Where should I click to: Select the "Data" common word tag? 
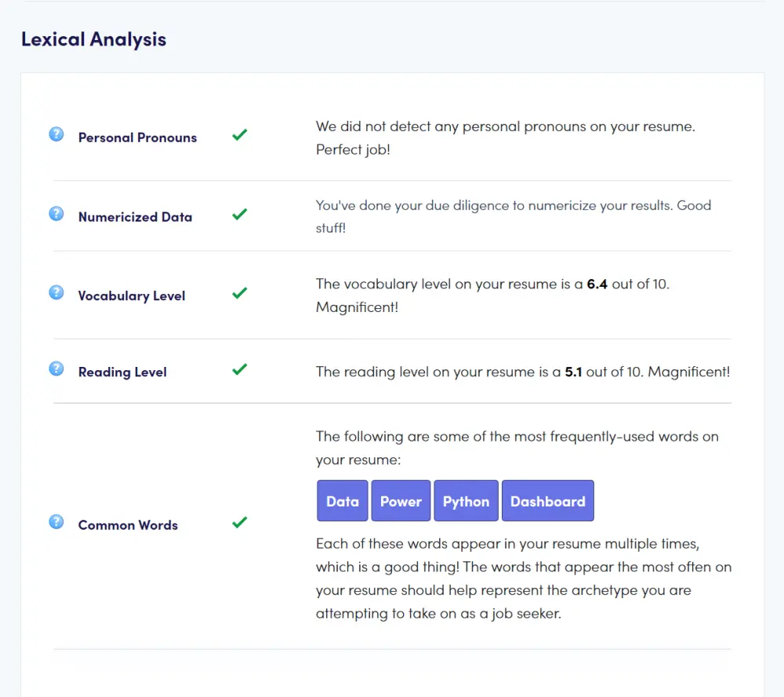343,501
